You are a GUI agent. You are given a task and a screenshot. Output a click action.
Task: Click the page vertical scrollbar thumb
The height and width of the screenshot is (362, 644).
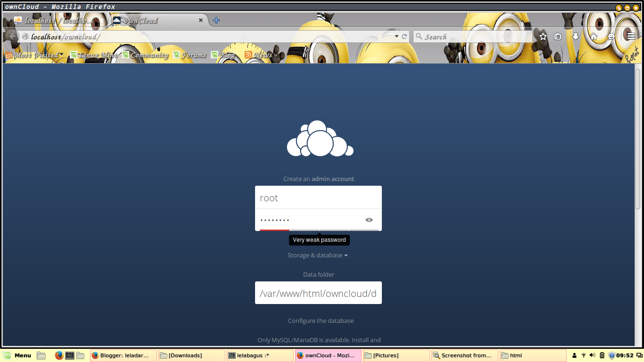click(x=638, y=139)
